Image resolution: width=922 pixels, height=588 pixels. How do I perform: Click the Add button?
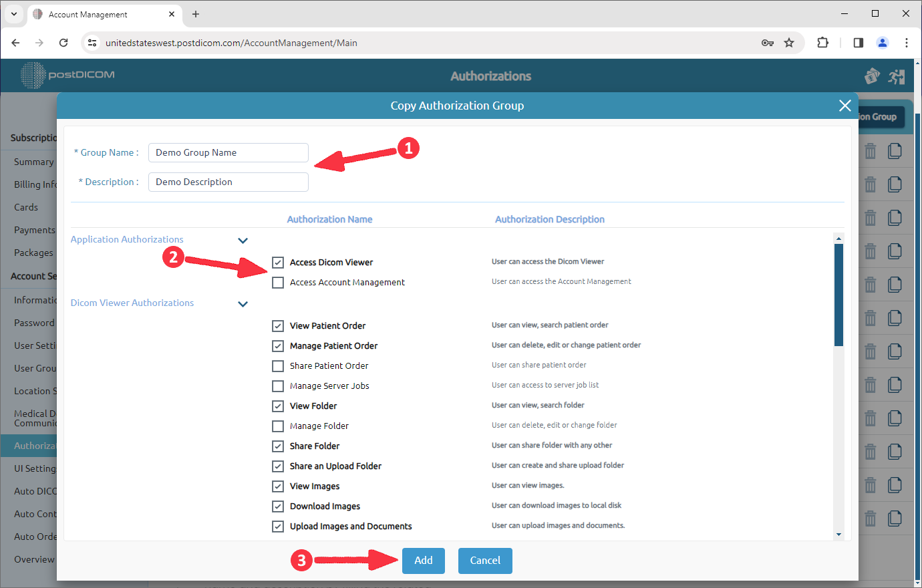[423, 561]
